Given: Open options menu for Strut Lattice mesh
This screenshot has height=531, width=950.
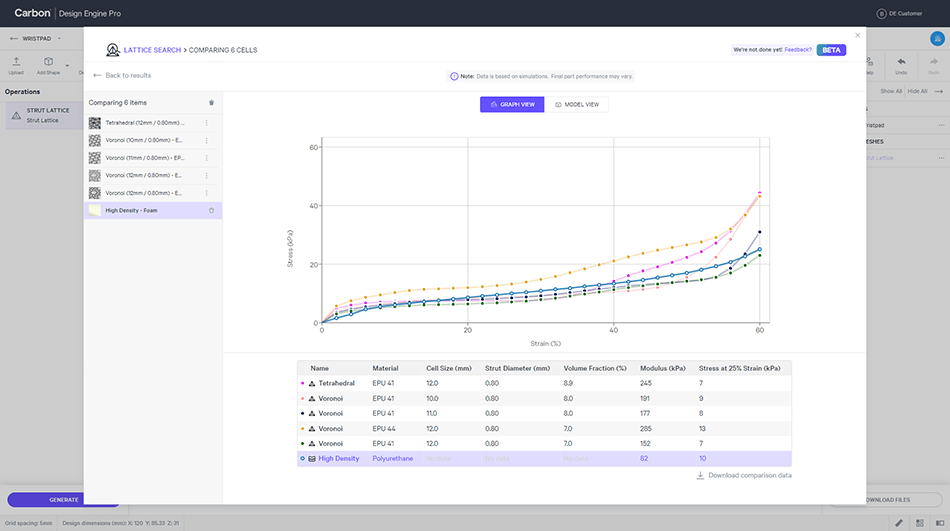Looking at the screenshot, I should [x=941, y=158].
